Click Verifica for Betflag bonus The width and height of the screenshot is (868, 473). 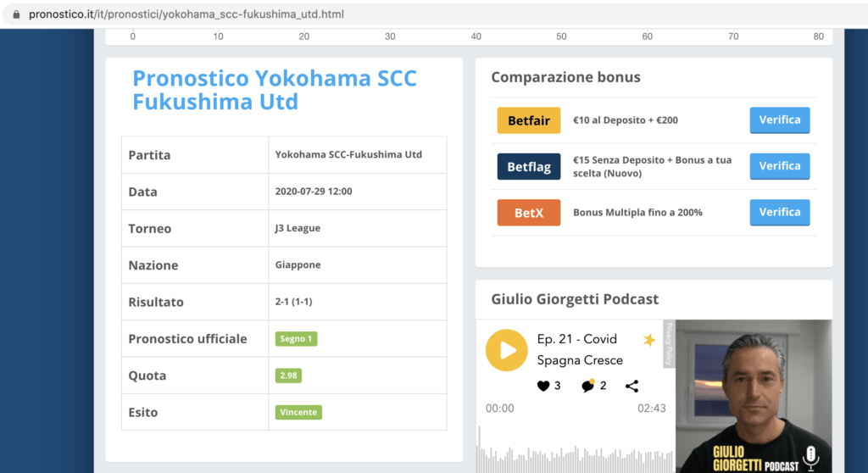pyautogui.click(x=780, y=166)
